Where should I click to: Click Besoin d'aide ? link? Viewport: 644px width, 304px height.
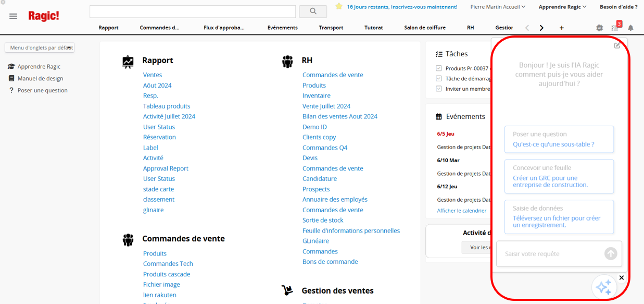(618, 7)
